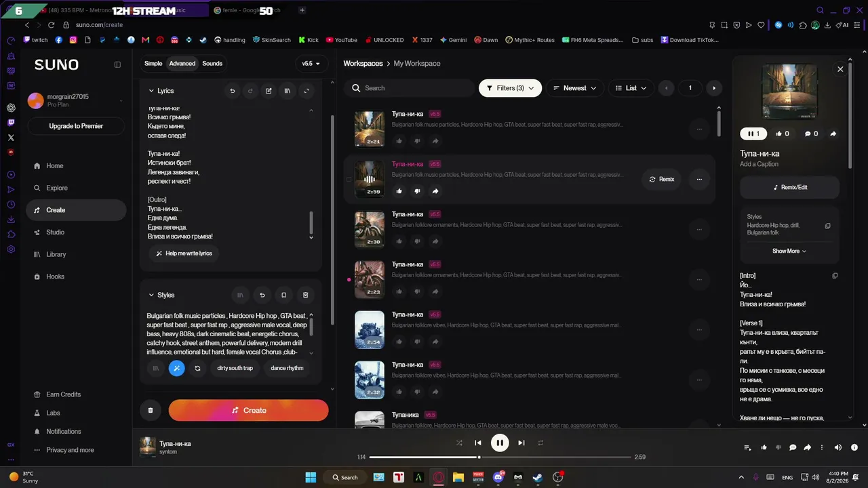Mute the volume speaker icon
Screen dimensions: 868x488
pos(837,447)
